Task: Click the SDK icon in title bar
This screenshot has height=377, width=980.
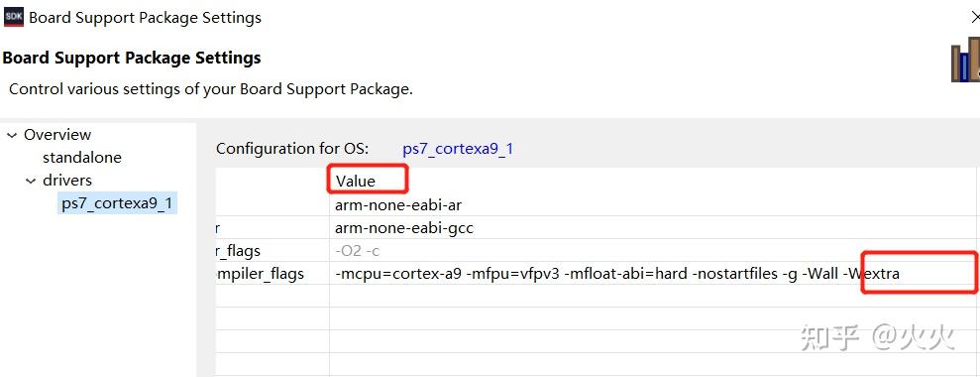Action: [14, 17]
